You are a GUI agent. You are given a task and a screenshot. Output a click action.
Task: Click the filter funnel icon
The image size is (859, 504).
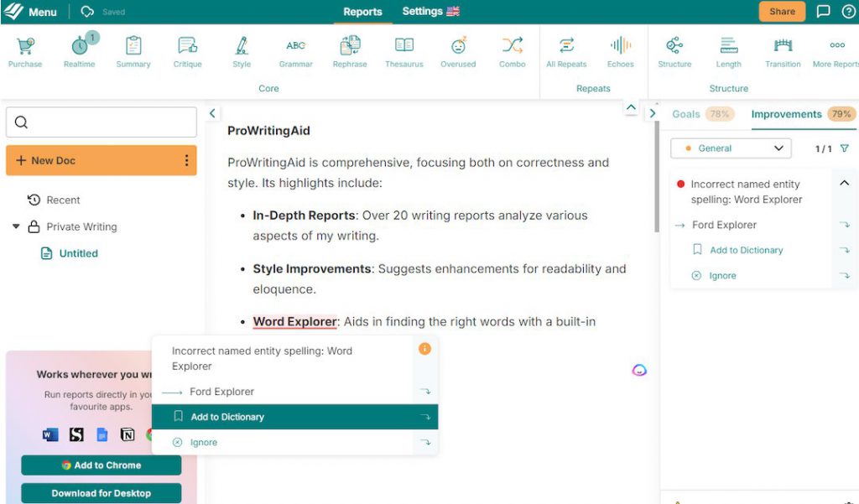[845, 148]
